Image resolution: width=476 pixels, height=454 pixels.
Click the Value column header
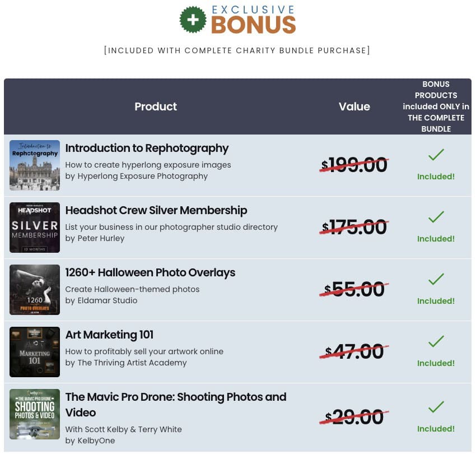coord(354,106)
